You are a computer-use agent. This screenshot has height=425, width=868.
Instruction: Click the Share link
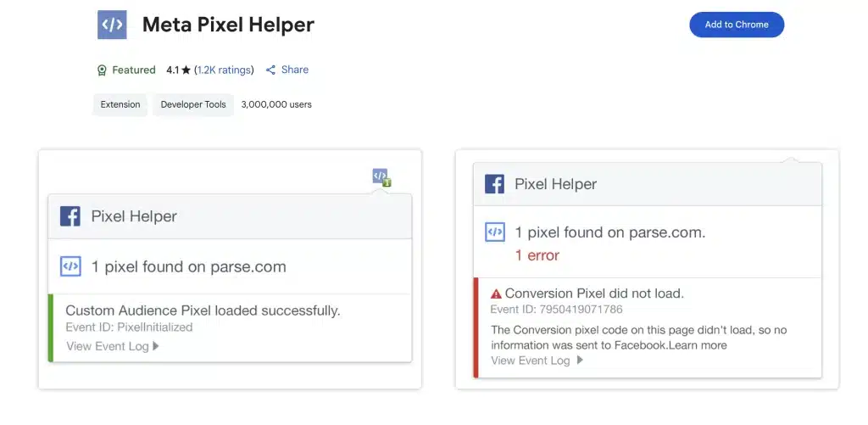point(294,70)
